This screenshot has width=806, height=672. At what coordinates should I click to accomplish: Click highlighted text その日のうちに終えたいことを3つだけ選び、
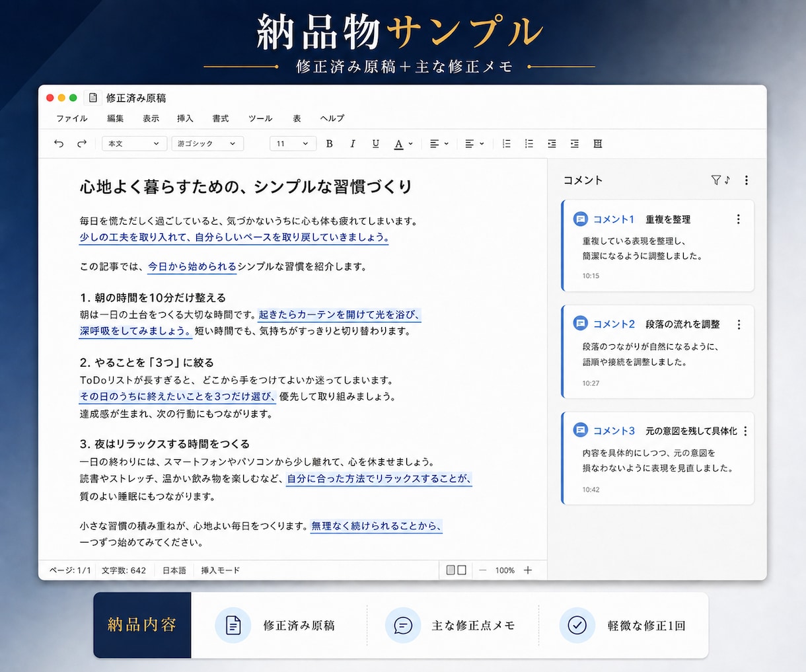pyautogui.click(x=178, y=396)
